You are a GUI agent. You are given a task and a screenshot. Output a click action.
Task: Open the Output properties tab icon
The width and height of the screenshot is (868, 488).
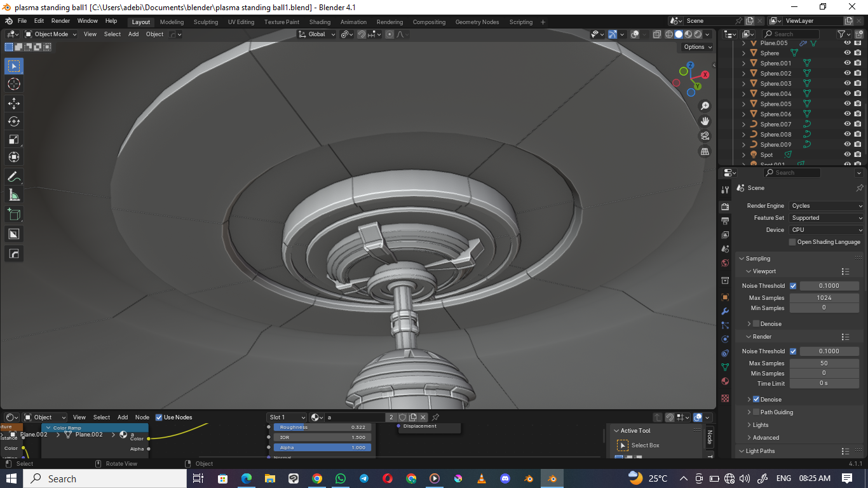pos(725,221)
